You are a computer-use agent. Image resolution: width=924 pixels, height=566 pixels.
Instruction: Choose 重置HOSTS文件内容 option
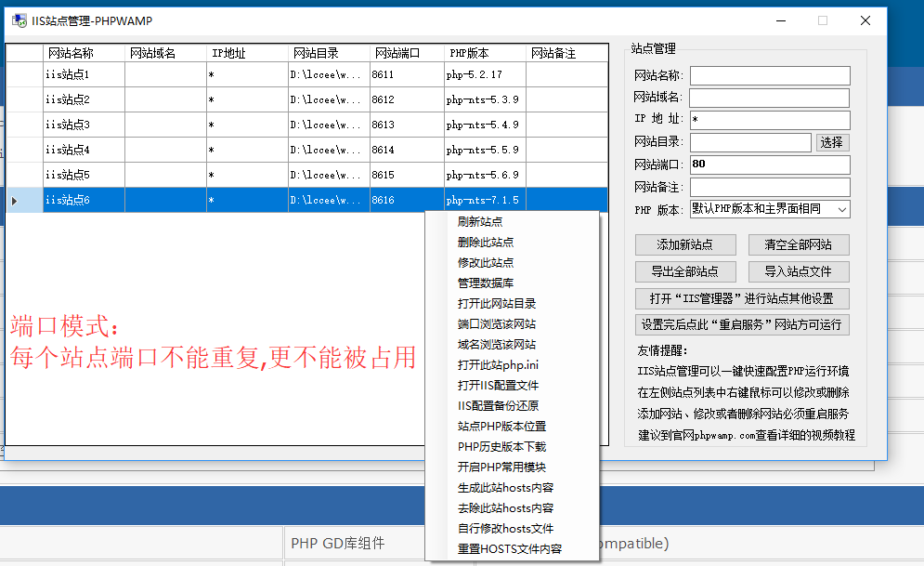point(510,548)
